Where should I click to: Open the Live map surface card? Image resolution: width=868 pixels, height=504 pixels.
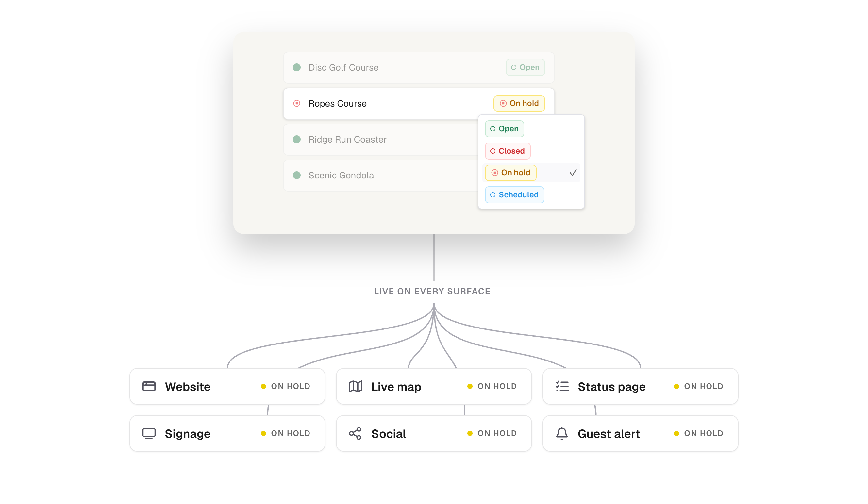click(434, 387)
